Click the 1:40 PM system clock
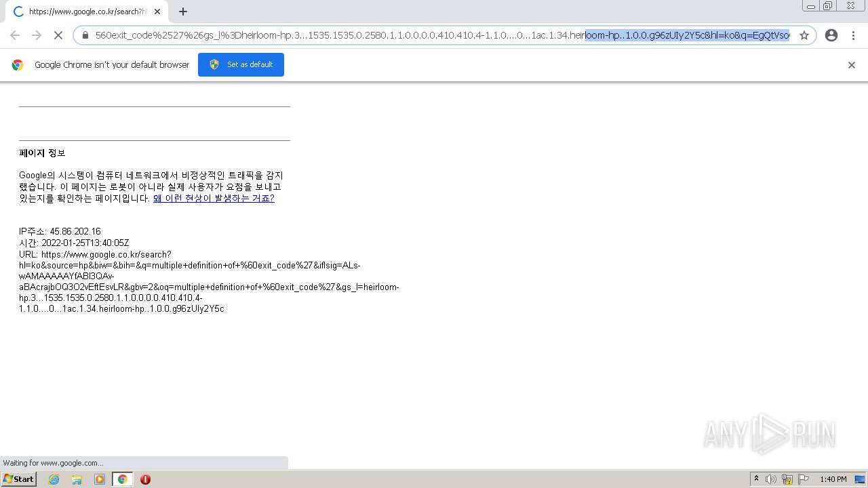 coord(833,479)
